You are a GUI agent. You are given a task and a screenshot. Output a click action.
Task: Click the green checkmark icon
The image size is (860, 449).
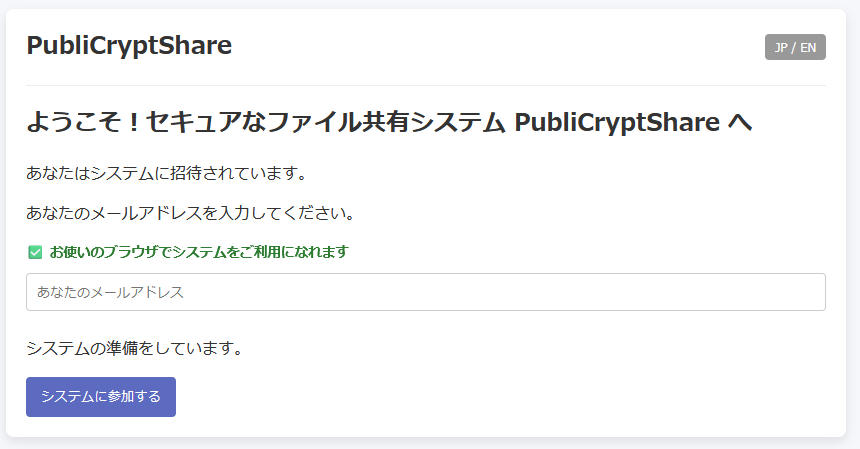[35, 252]
